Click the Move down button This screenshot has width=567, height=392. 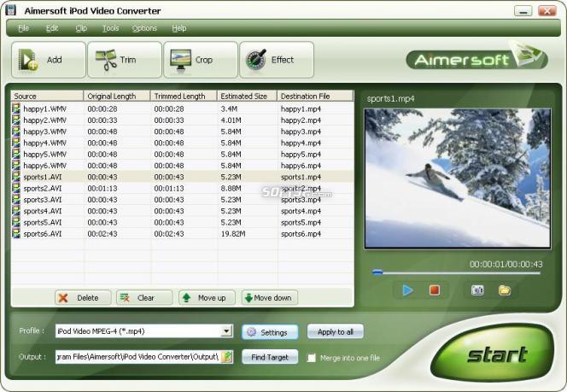point(270,297)
